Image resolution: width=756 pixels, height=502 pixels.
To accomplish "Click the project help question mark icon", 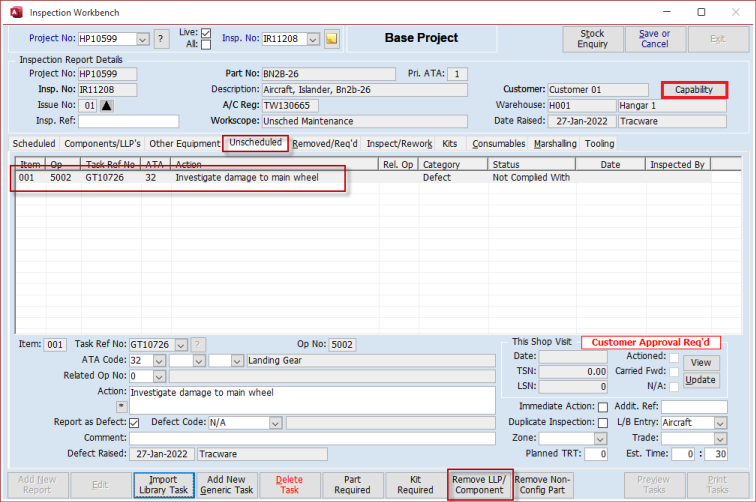I will pos(162,39).
